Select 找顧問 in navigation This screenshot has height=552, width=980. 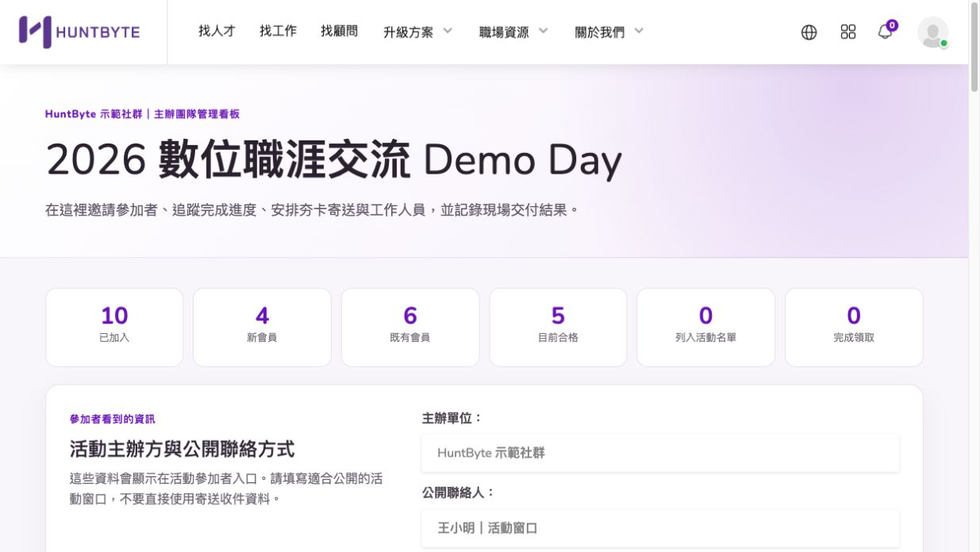click(x=339, y=31)
